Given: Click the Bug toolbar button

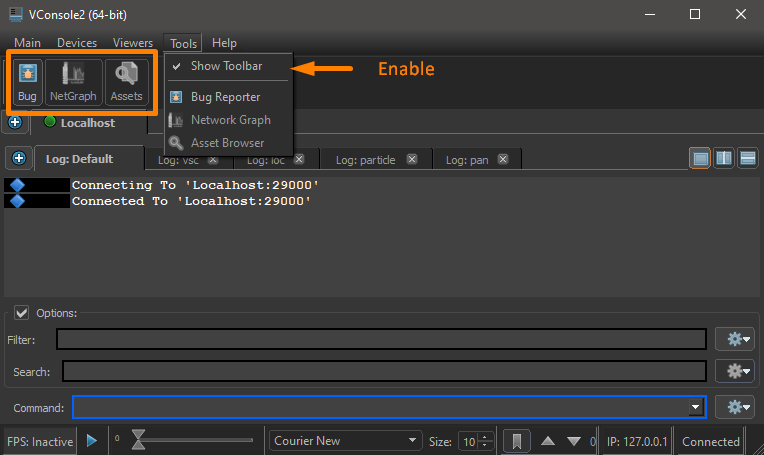Looking at the screenshot, I should pyautogui.click(x=27, y=82).
